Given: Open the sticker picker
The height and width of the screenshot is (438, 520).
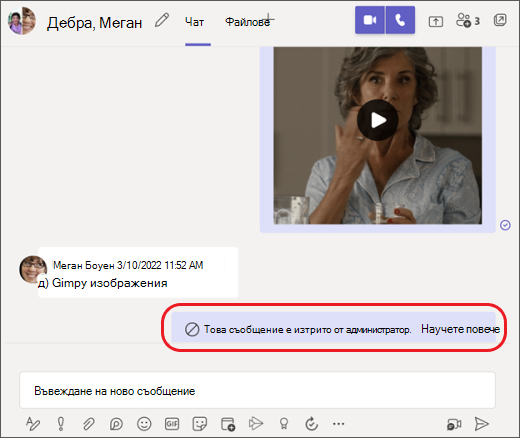Looking at the screenshot, I should tap(200, 424).
